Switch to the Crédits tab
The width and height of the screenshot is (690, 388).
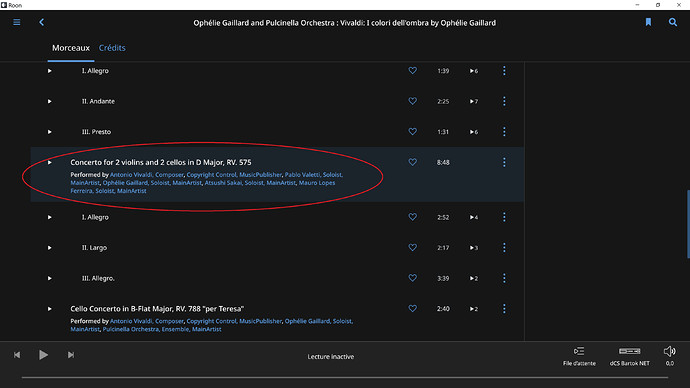coord(112,48)
